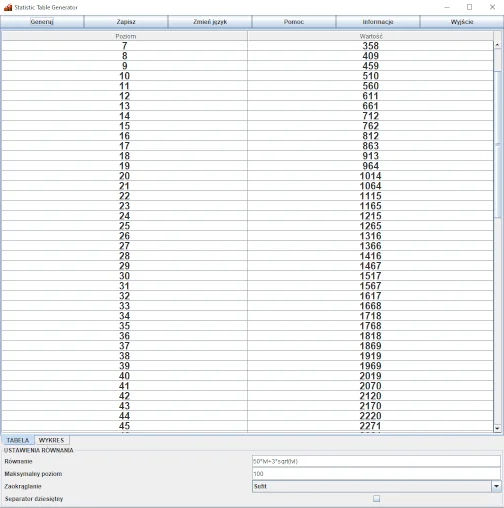This screenshot has width=504, height=508.
Task: Sort by the Poziom column header
Action: point(125,36)
